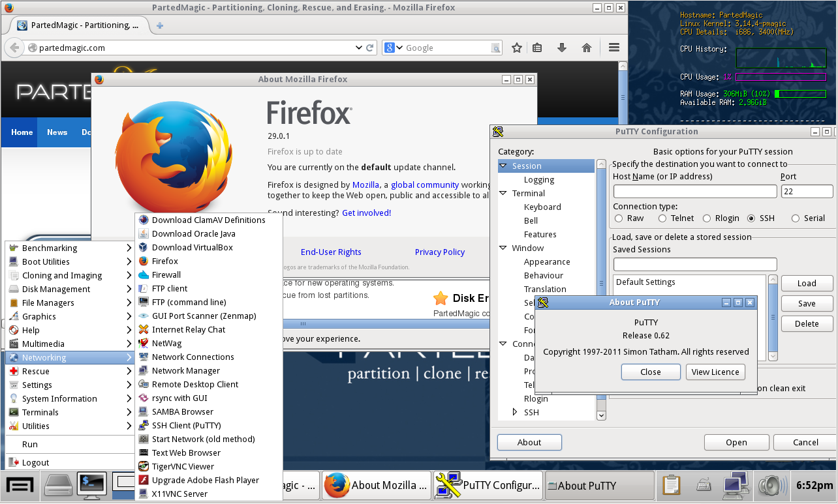Open the clipboard icon in the system tray
The image size is (838, 504).
click(672, 486)
